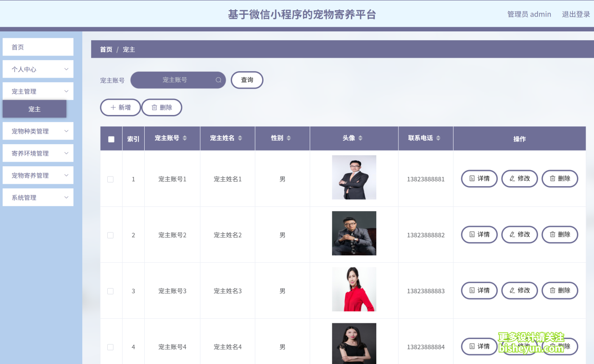Click 退出登录 to log out

pos(575,14)
